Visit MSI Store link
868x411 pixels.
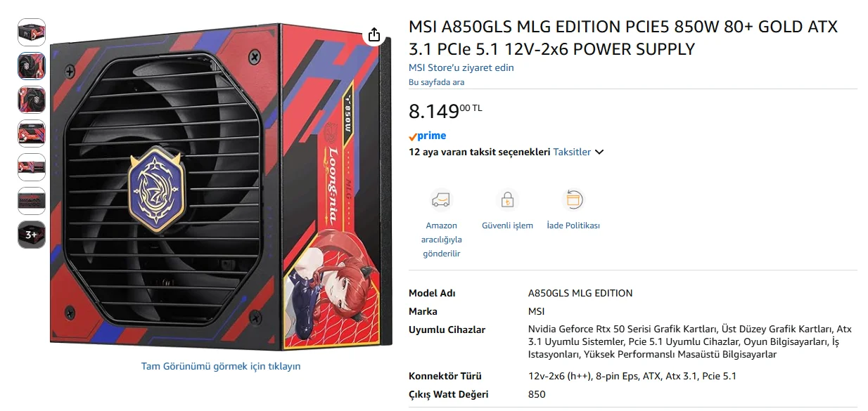click(461, 67)
